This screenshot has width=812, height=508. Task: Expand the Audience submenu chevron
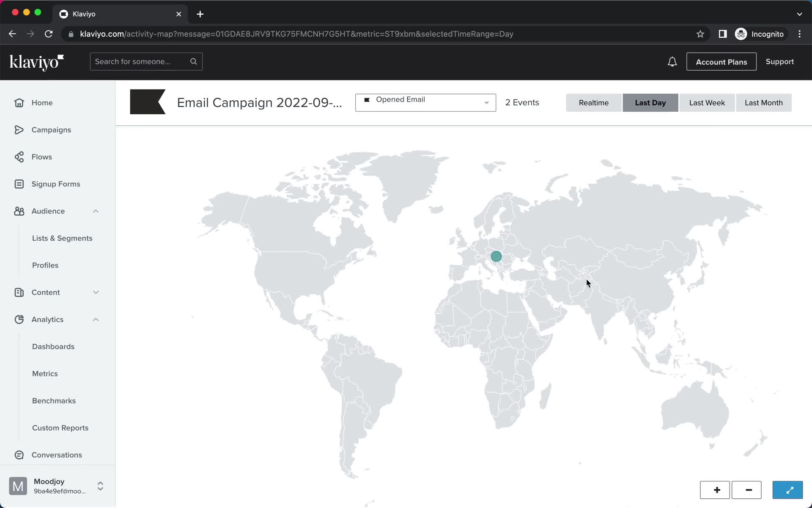pyautogui.click(x=95, y=211)
